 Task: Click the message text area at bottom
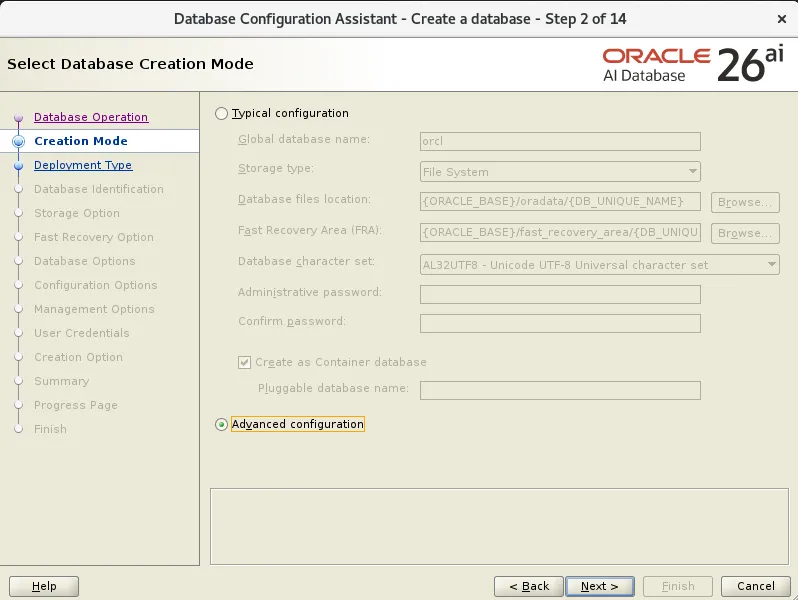(499, 527)
